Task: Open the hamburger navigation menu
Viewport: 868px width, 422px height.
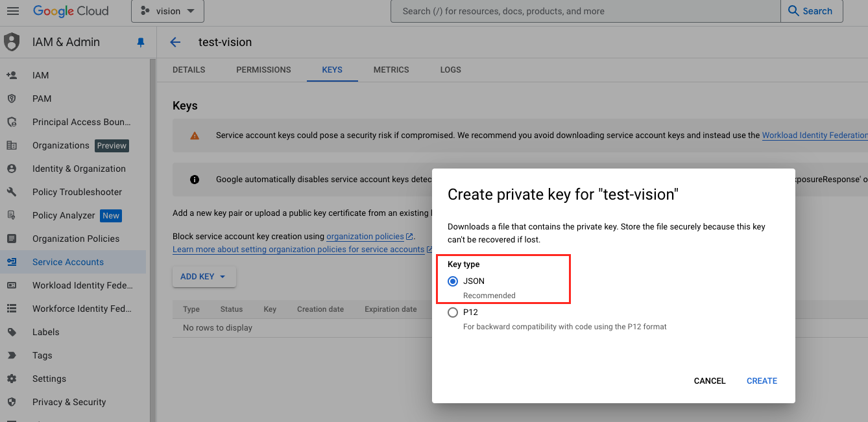Action: 13,11
